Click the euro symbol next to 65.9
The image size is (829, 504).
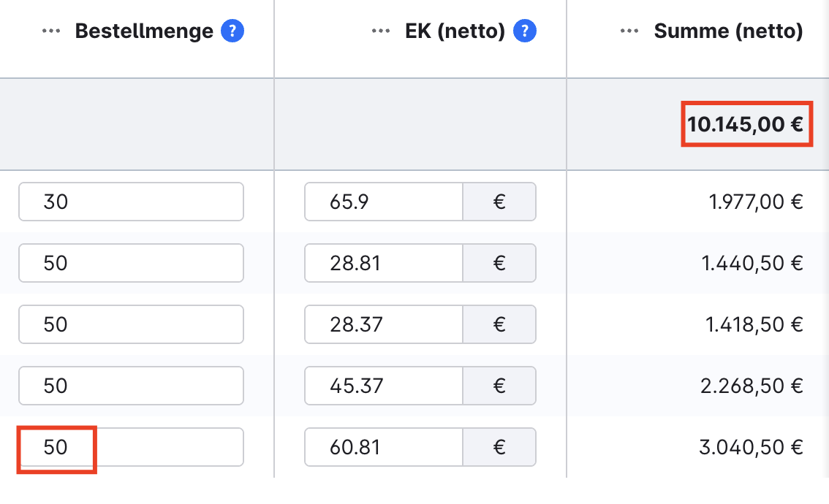499,202
